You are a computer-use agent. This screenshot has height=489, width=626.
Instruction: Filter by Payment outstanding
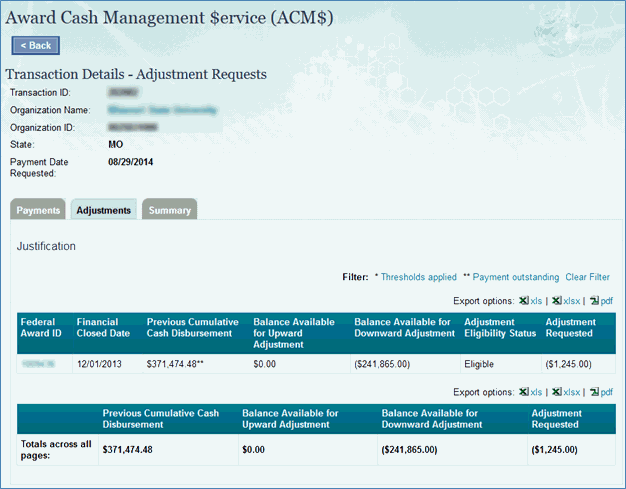coord(515,277)
